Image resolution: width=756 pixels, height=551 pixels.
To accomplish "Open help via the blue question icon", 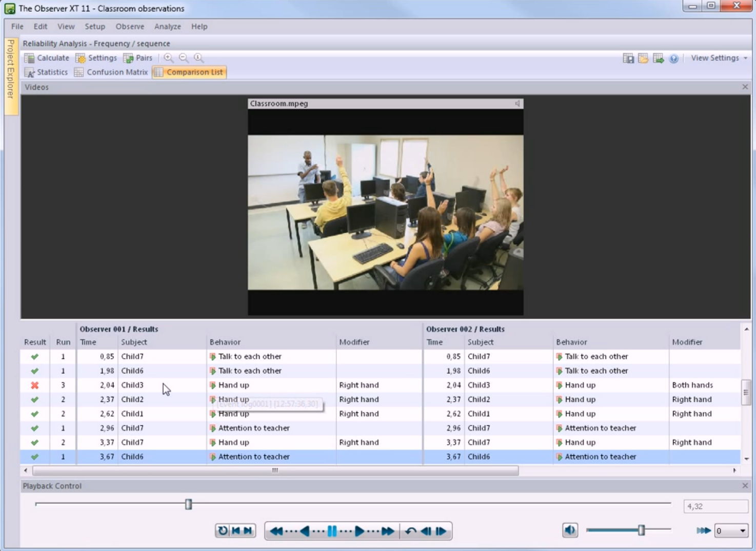I will 674,58.
